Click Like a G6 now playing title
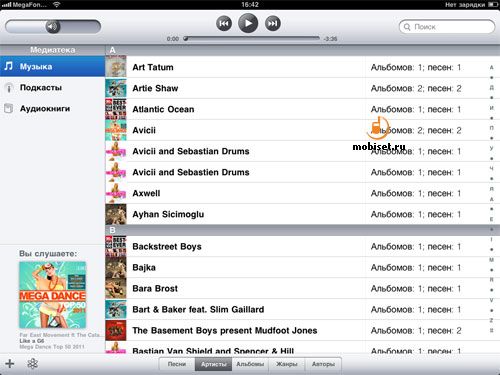 click(x=32, y=341)
